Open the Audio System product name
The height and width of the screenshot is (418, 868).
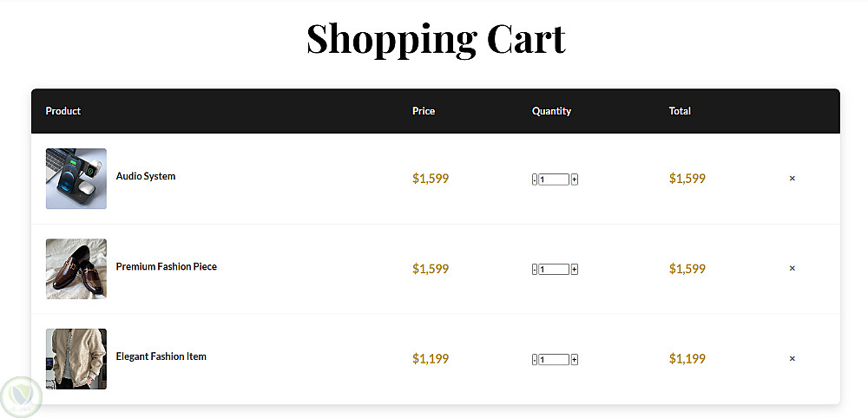pyautogui.click(x=146, y=176)
